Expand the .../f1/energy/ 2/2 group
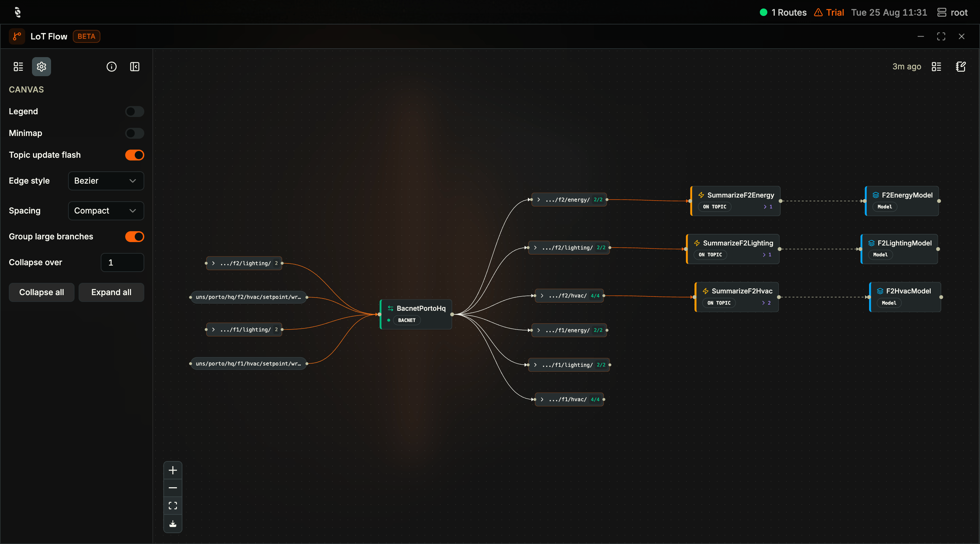 [x=539, y=330]
